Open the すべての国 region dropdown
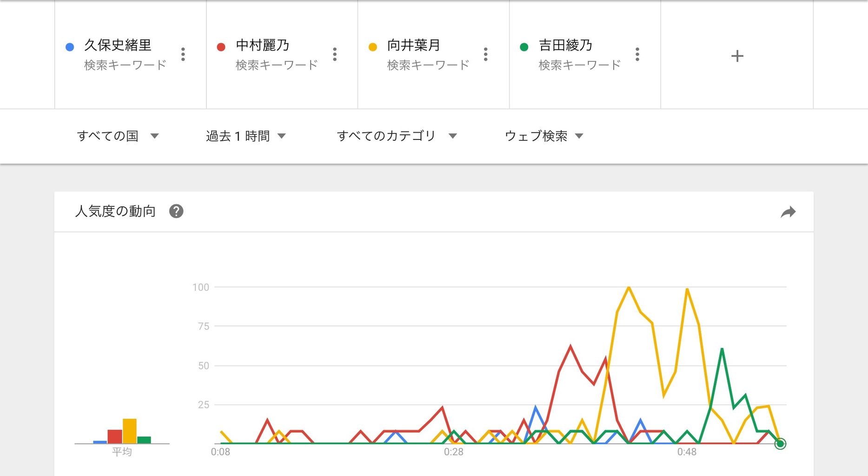Screen dimensions: 868x476 [x=118, y=136]
